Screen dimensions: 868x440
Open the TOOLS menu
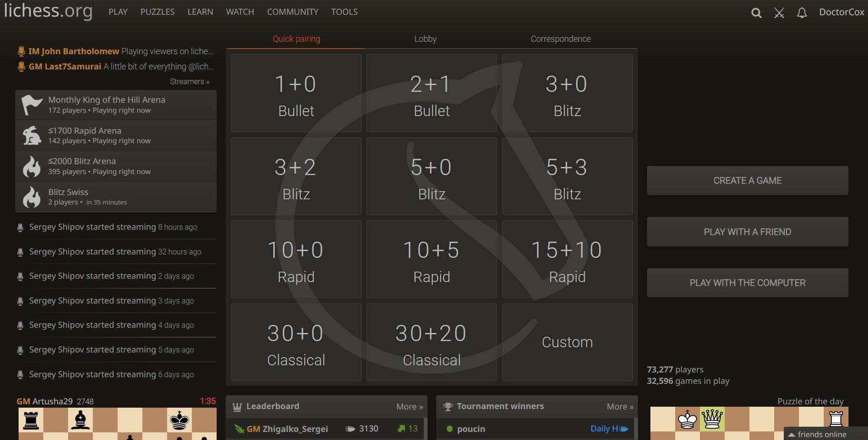click(344, 12)
